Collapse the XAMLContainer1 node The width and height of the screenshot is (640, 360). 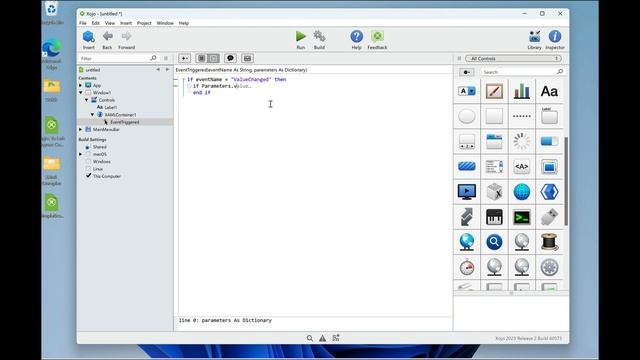point(92,115)
